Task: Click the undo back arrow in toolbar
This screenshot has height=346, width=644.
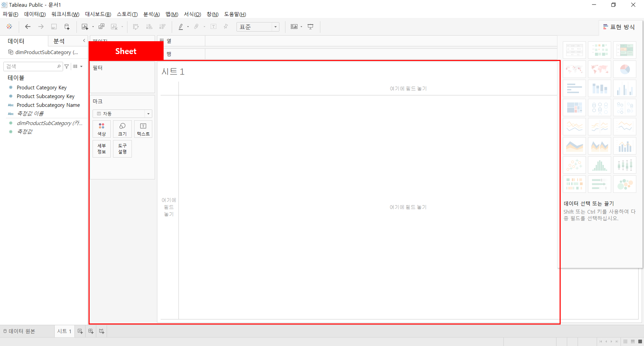Action: [28, 27]
